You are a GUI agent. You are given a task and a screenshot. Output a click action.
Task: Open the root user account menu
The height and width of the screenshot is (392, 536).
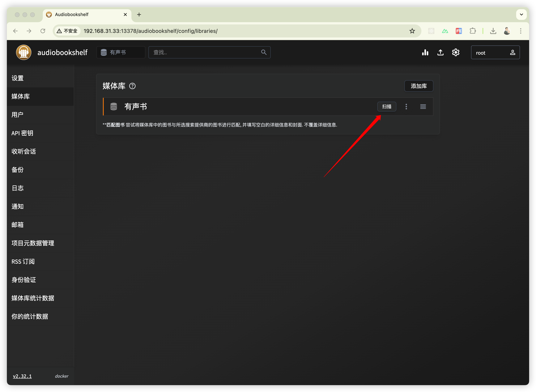pos(495,53)
